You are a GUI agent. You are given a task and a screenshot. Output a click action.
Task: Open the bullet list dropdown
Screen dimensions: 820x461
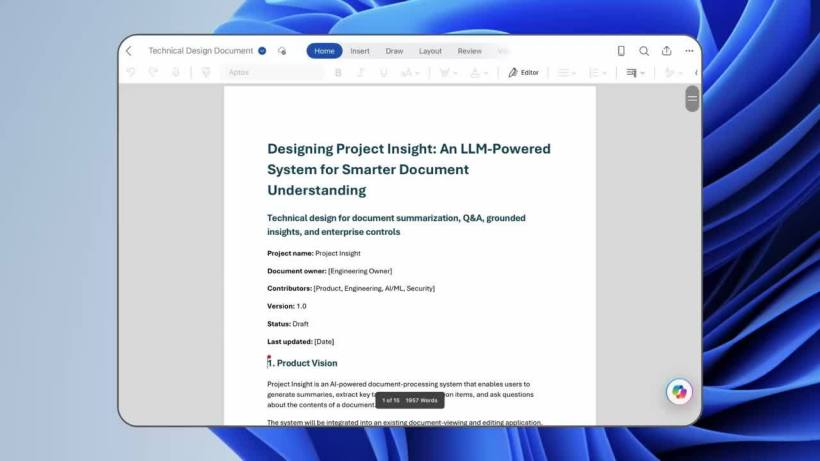pyautogui.click(x=566, y=73)
